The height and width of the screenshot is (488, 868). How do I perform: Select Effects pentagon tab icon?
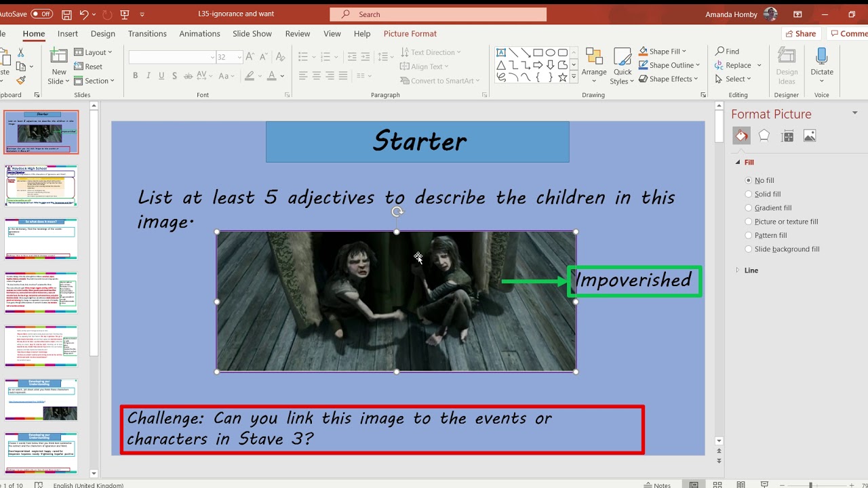coord(764,136)
